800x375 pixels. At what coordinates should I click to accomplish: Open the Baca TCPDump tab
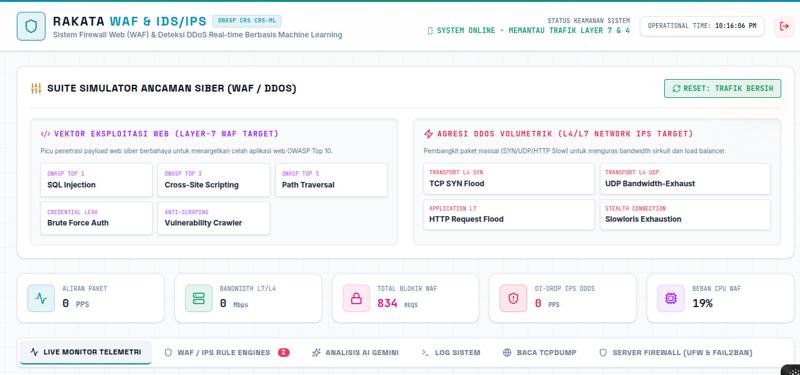[x=539, y=353]
